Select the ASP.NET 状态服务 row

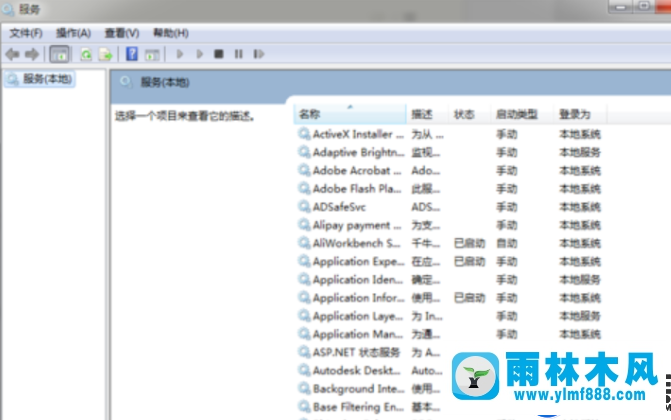tap(371, 352)
